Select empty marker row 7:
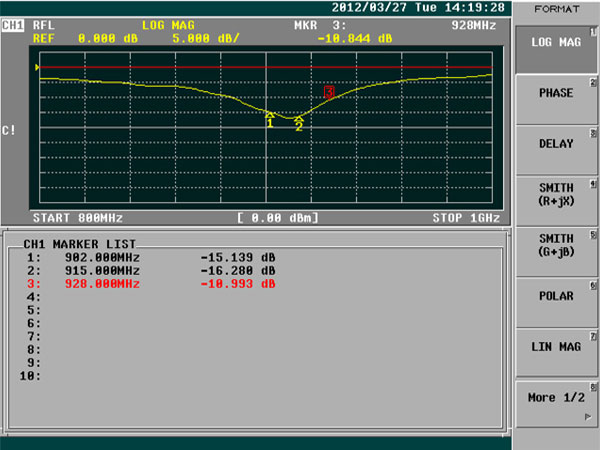 click(x=34, y=336)
